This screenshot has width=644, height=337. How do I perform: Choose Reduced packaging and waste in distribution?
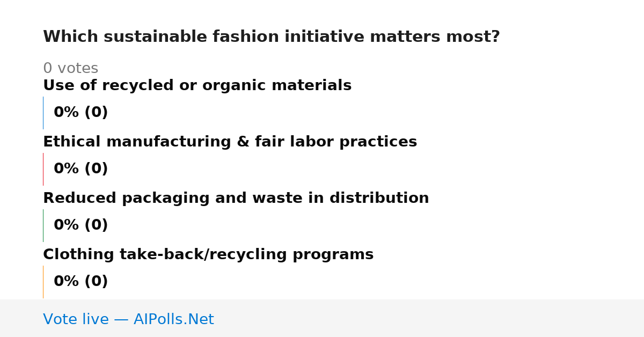coord(236,199)
